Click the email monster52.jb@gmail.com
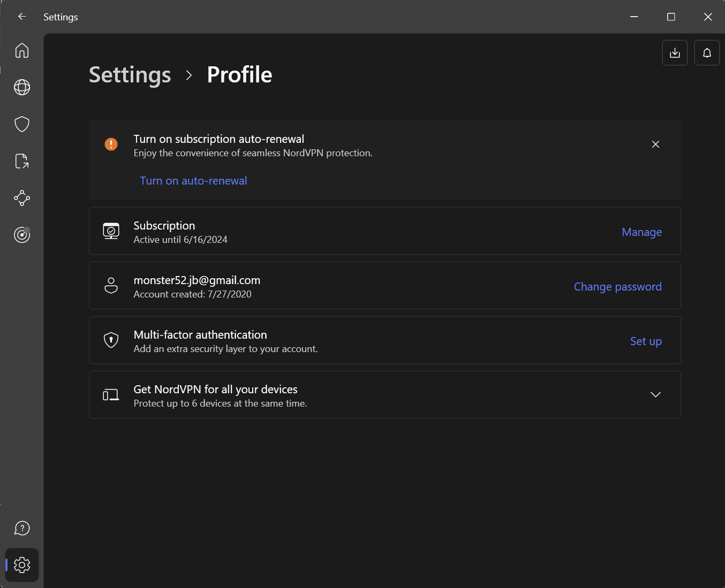 coord(197,280)
